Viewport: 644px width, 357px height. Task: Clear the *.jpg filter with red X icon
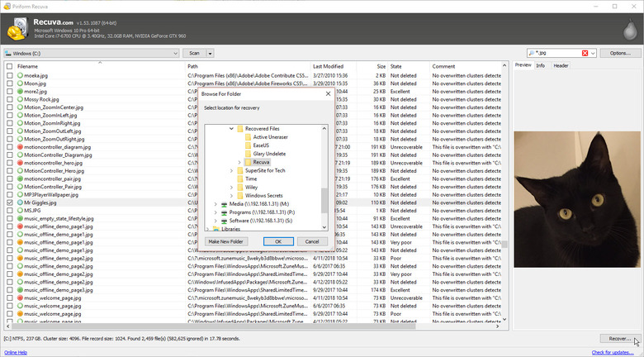coord(585,53)
